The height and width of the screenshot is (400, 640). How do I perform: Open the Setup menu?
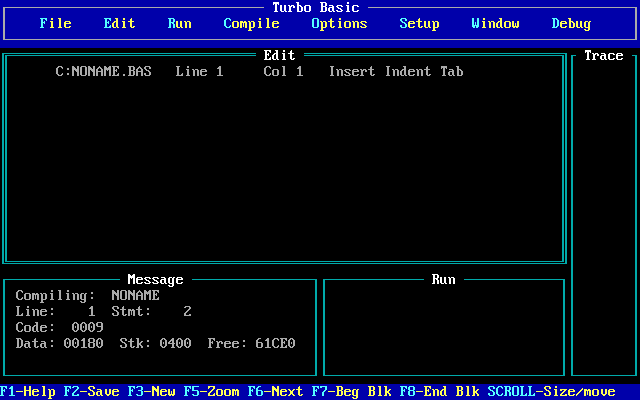click(419, 24)
